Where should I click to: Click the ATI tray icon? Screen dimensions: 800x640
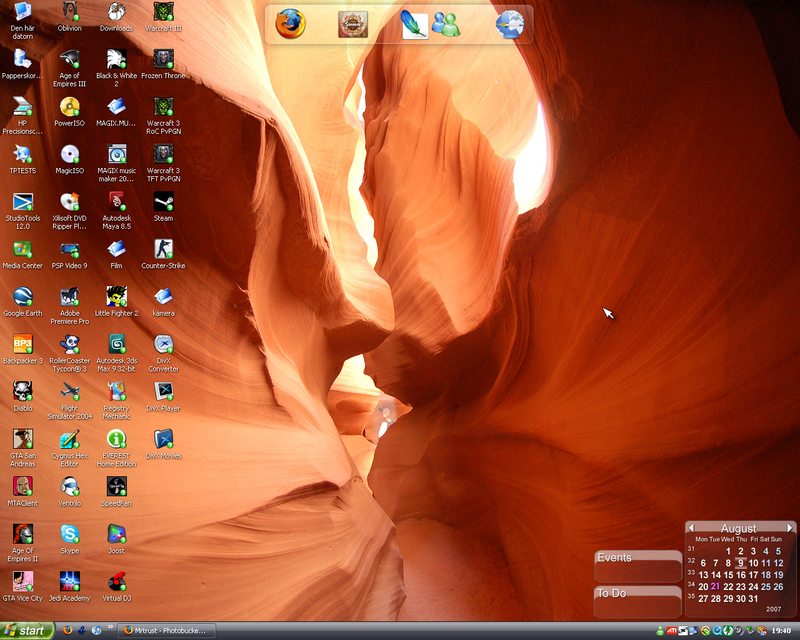(672, 631)
